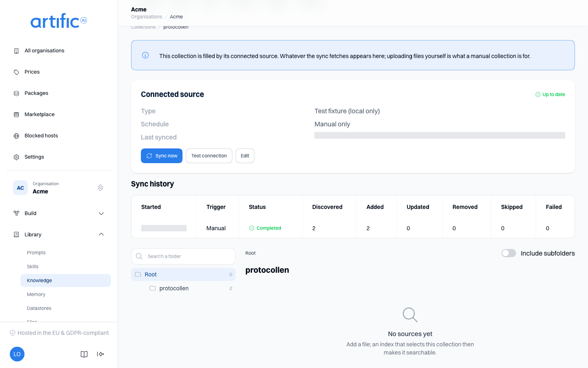Click the Test connection button
Viewport: 588px width, 368px height.
[x=209, y=156]
